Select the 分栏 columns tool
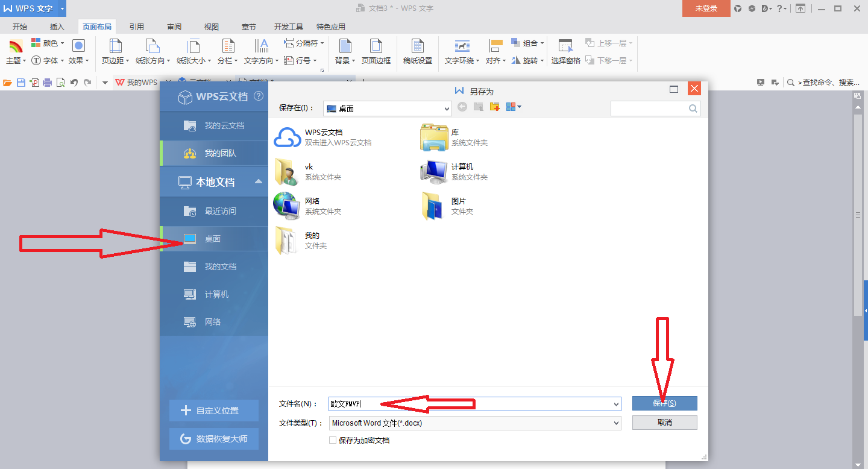This screenshot has height=469, width=868. (x=227, y=52)
